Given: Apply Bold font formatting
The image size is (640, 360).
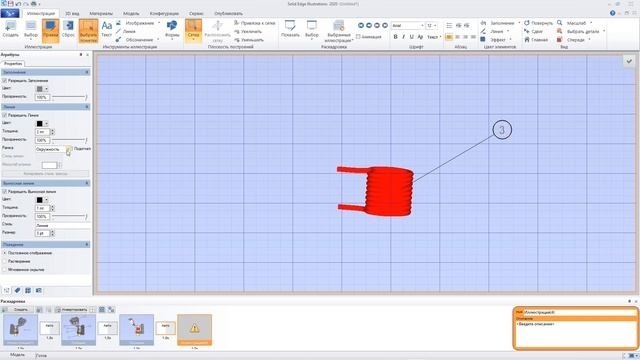Looking at the screenshot, I should tap(395, 37).
